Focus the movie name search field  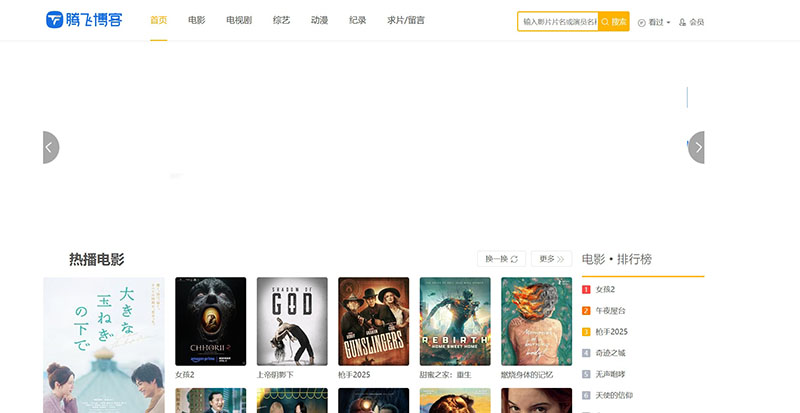(x=558, y=21)
